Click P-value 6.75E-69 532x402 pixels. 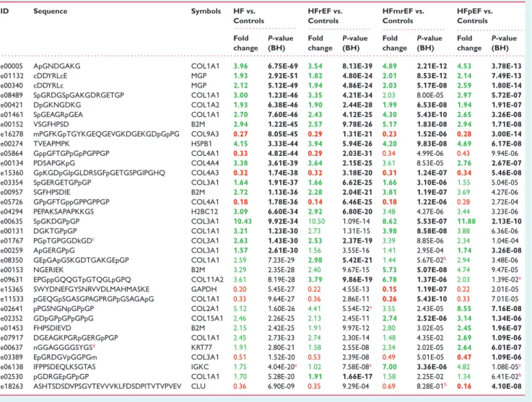pos(283,66)
